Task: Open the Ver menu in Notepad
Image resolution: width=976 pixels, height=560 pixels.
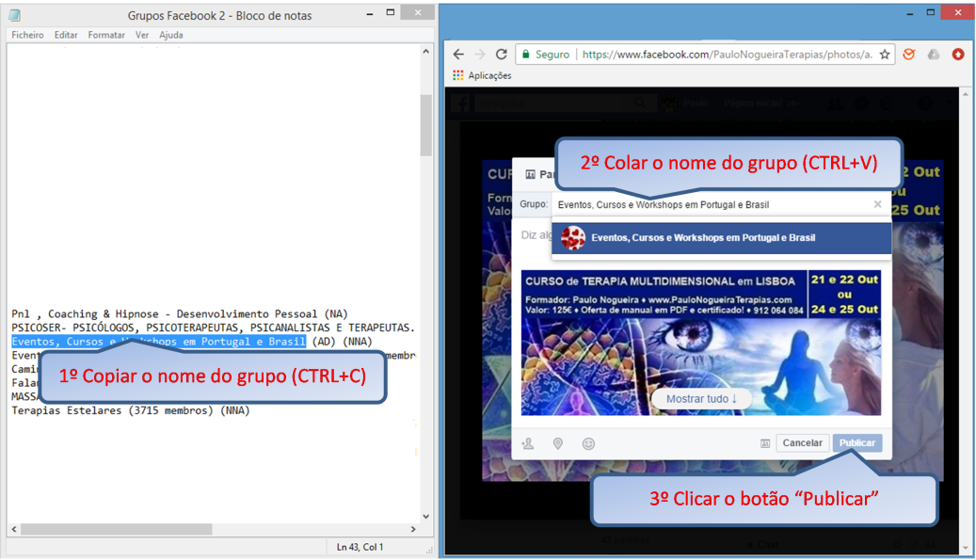Action: [x=142, y=35]
